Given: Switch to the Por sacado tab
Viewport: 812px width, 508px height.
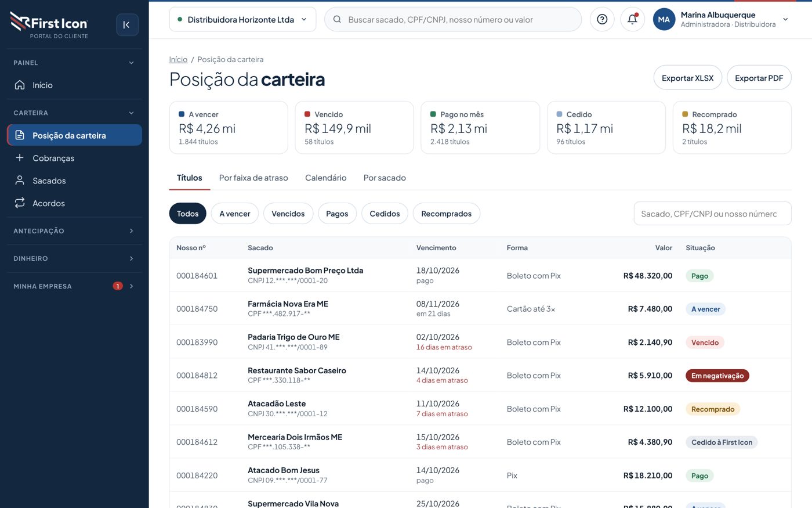Looking at the screenshot, I should (385, 178).
